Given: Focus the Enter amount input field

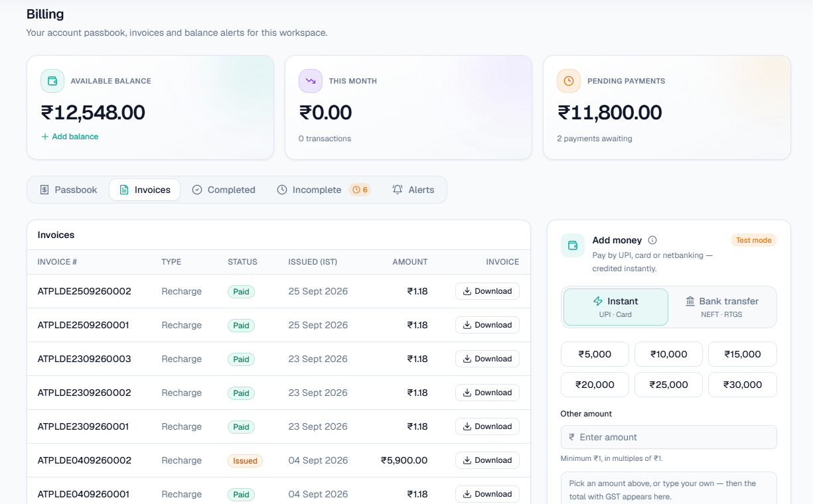Looking at the screenshot, I should [x=668, y=437].
